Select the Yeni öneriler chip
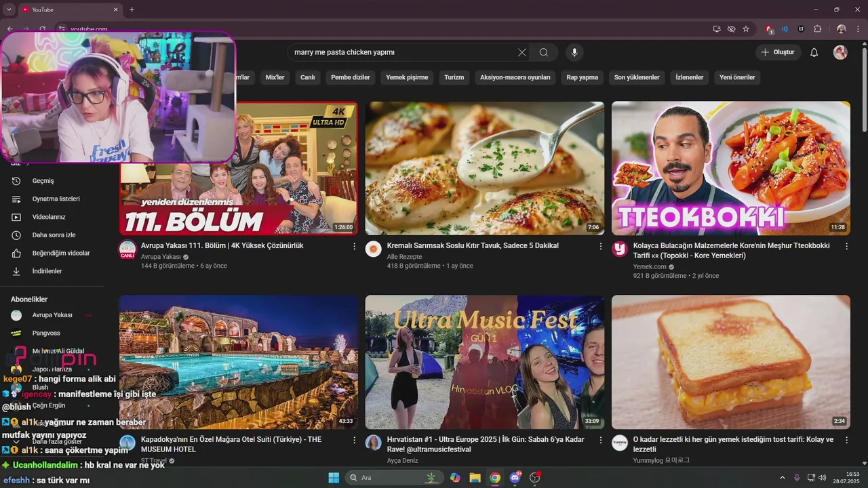868x488 pixels. pyautogui.click(x=737, y=77)
